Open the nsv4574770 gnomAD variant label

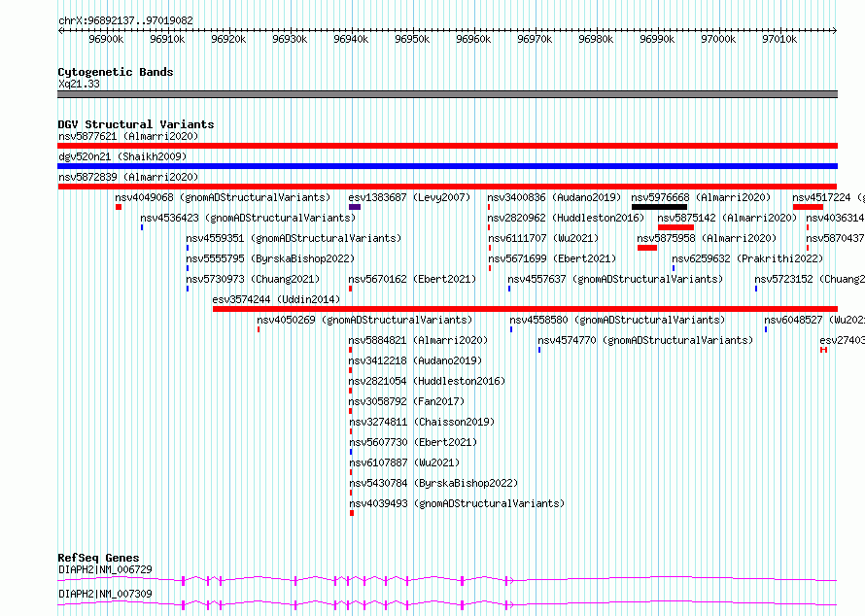pos(645,340)
